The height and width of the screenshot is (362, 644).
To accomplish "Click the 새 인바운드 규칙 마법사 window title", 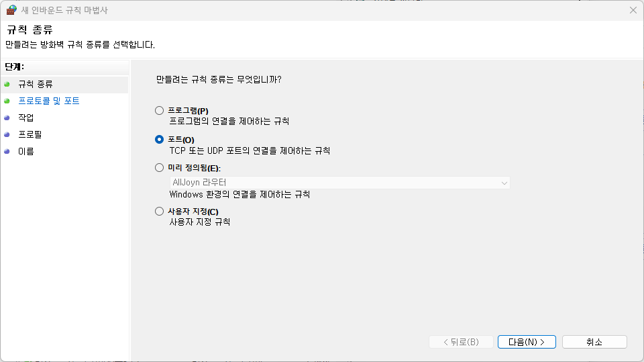I will pyautogui.click(x=64, y=10).
